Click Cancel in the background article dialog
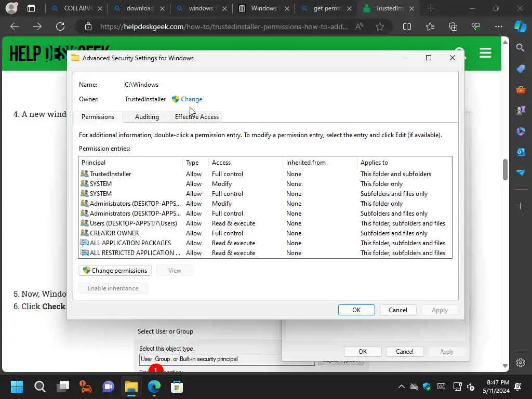The height and width of the screenshot is (399, 532). coord(404,352)
